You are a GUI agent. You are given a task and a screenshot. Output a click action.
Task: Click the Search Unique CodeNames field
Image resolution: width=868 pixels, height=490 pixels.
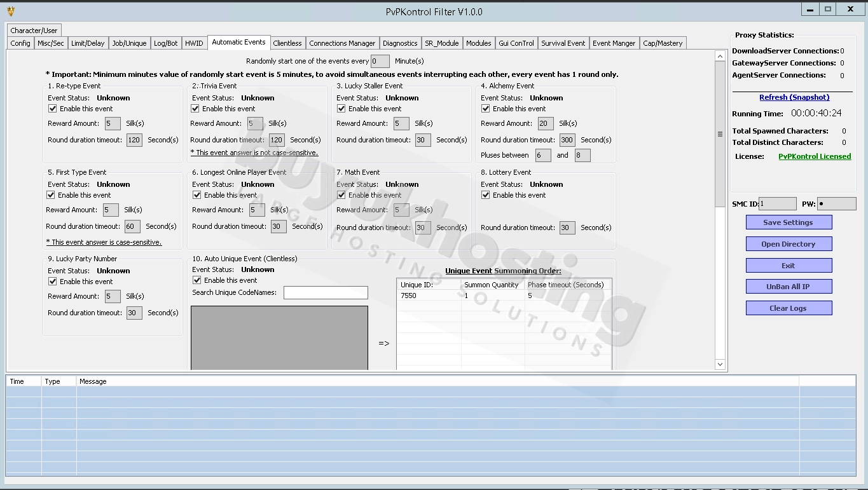pos(326,293)
